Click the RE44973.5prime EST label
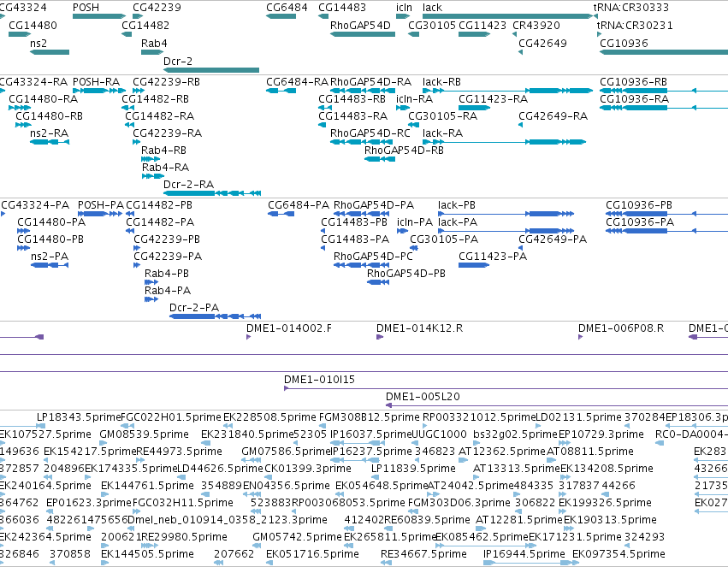 pyautogui.click(x=179, y=452)
